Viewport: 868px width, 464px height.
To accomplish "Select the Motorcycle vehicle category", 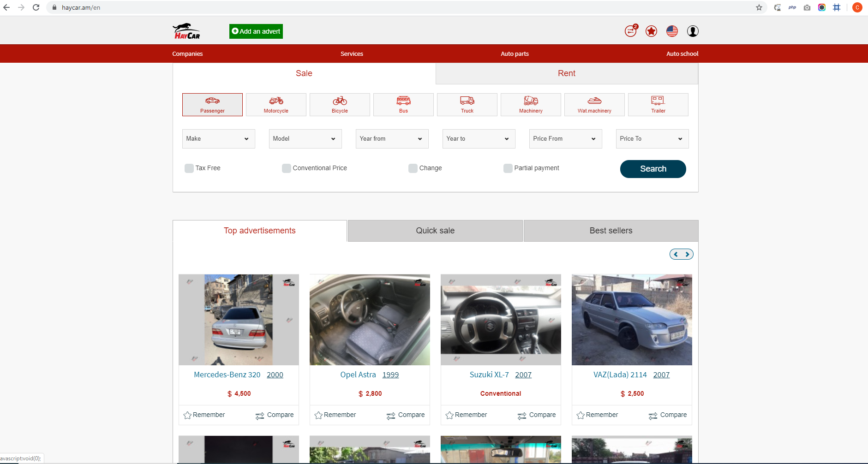I will tap(276, 105).
